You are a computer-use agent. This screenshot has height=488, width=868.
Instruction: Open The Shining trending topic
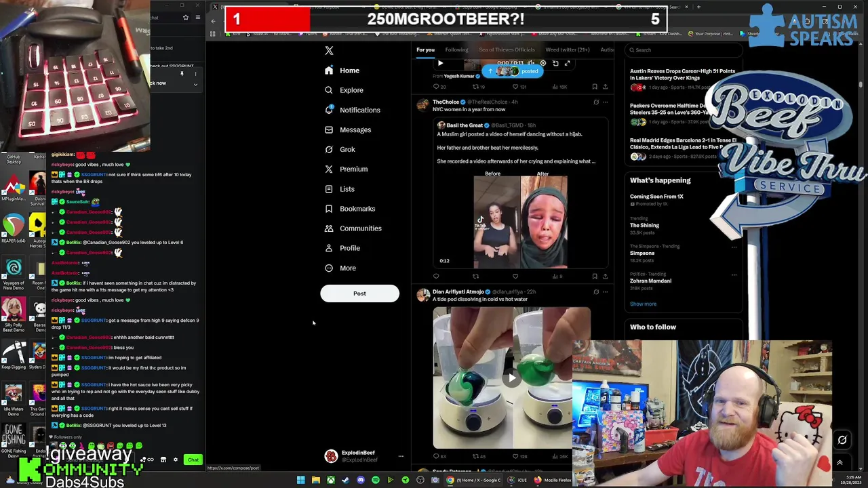(644, 225)
